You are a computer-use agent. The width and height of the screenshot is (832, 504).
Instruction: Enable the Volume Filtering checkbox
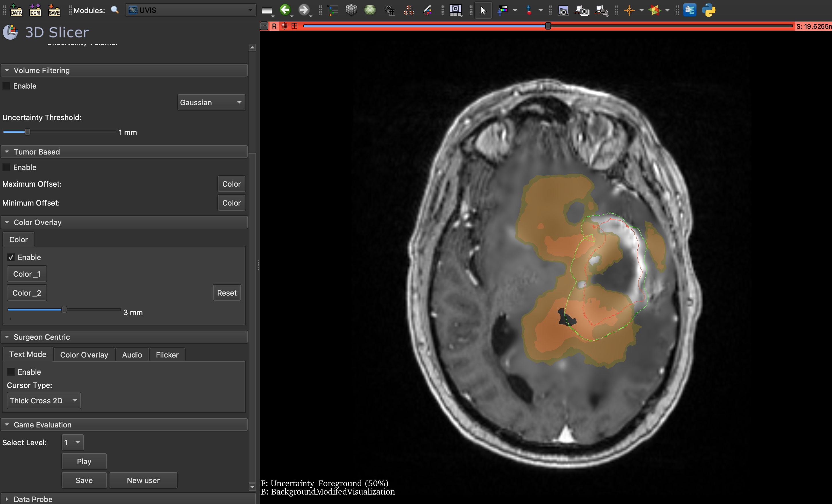pyautogui.click(x=6, y=86)
